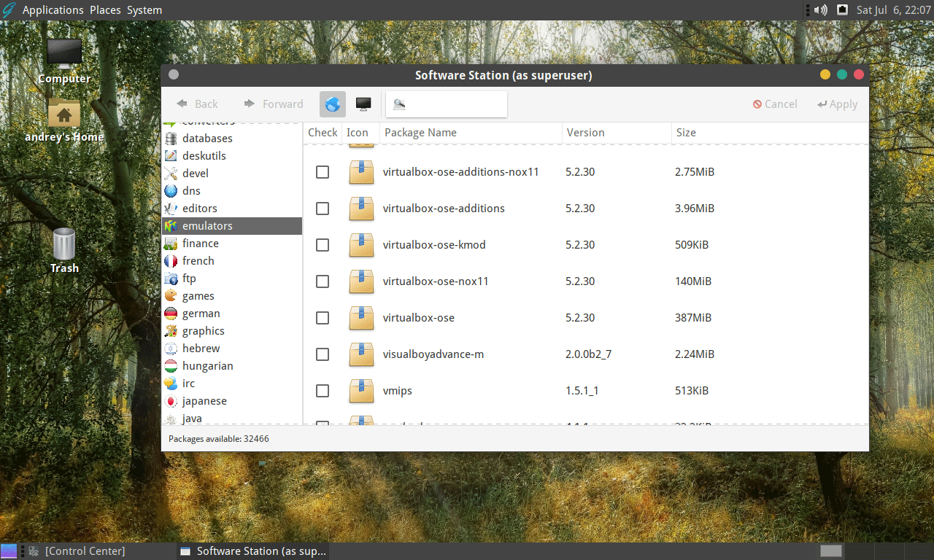Sort by Version column header
The height and width of the screenshot is (560, 934).
click(x=585, y=133)
